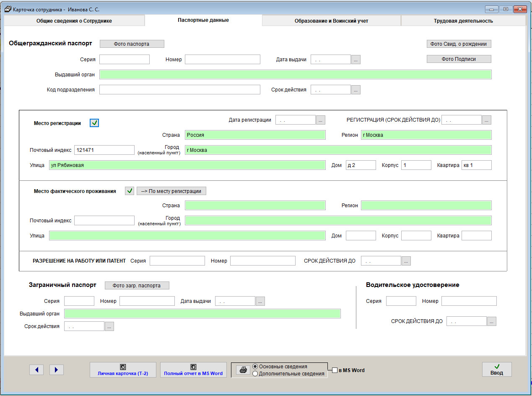Screen dimensions: 532x396
Task: Click actual residence Страна field
Action: point(255,205)
